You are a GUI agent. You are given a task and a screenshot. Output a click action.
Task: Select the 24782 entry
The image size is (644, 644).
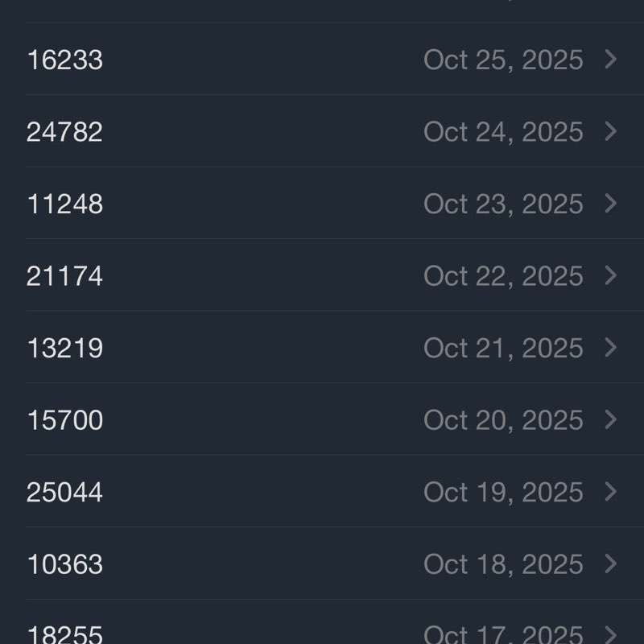(x=64, y=132)
